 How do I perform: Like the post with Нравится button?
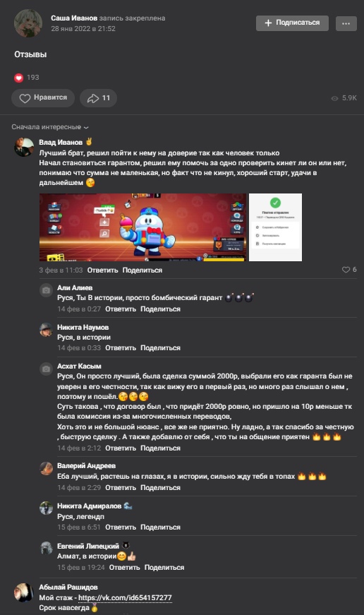[x=43, y=97]
